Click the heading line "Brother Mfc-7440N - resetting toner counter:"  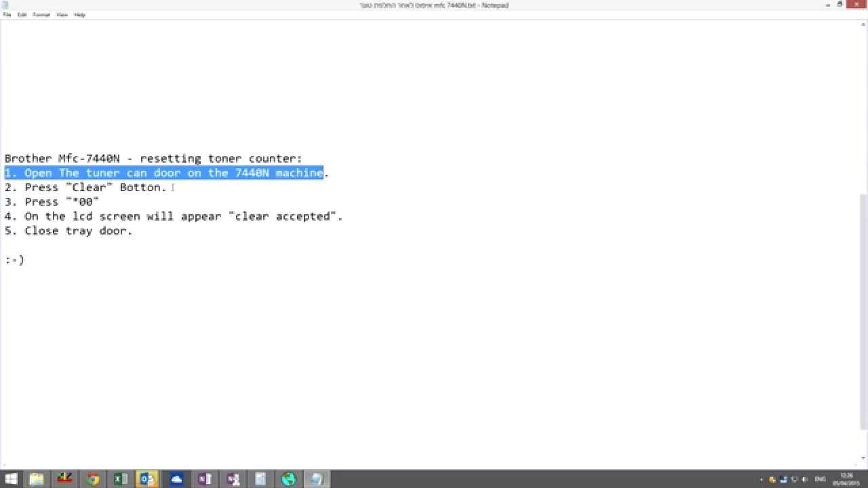click(x=153, y=159)
